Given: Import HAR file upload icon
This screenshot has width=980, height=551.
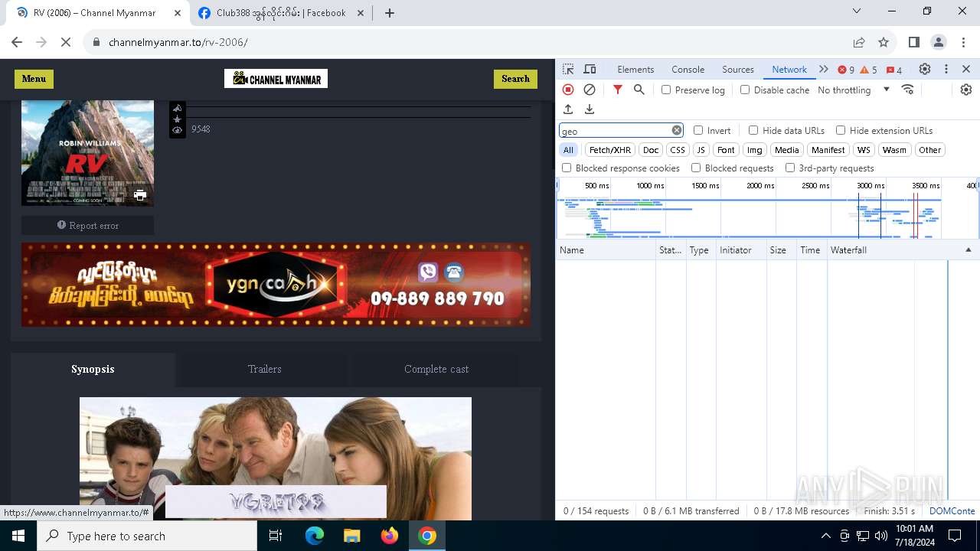Looking at the screenshot, I should 568,109.
